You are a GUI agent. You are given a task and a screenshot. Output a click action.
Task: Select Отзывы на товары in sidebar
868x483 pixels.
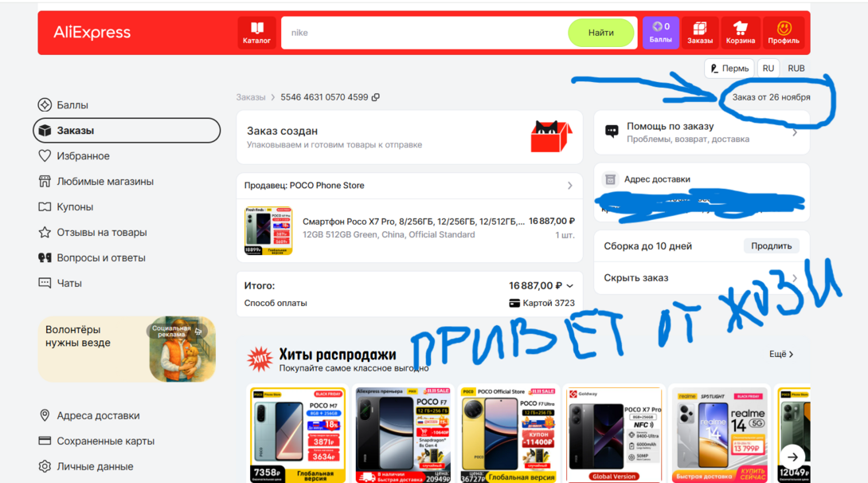(101, 233)
